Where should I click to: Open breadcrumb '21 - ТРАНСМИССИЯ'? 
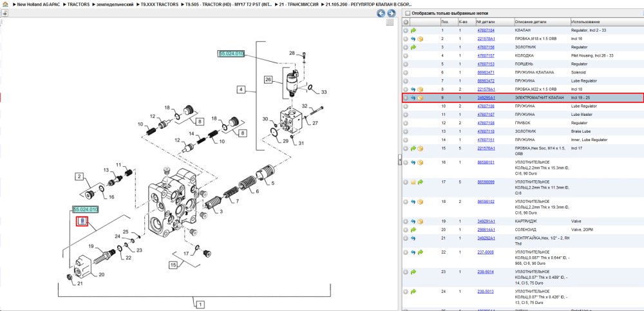[x=299, y=4]
